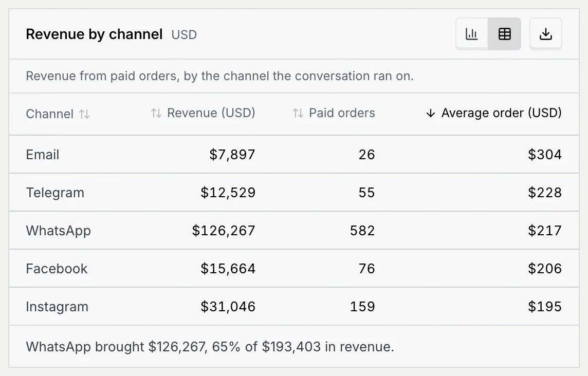The width and height of the screenshot is (588, 376).
Task: Reverse Average order (USD) sorting
Action: (494, 113)
